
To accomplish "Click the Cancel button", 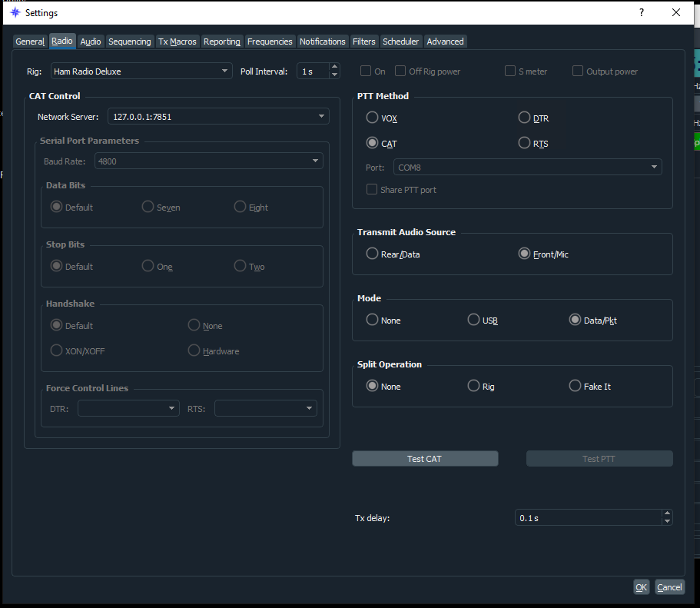I will click(x=669, y=587).
